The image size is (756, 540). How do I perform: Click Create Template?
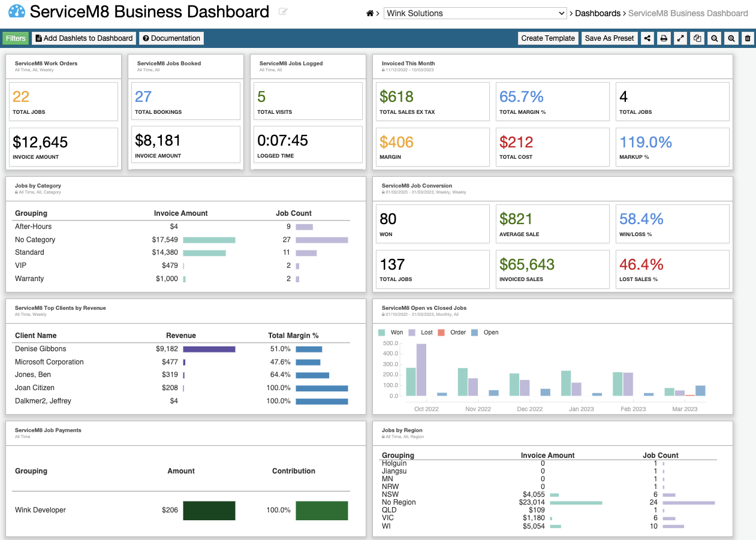click(547, 38)
